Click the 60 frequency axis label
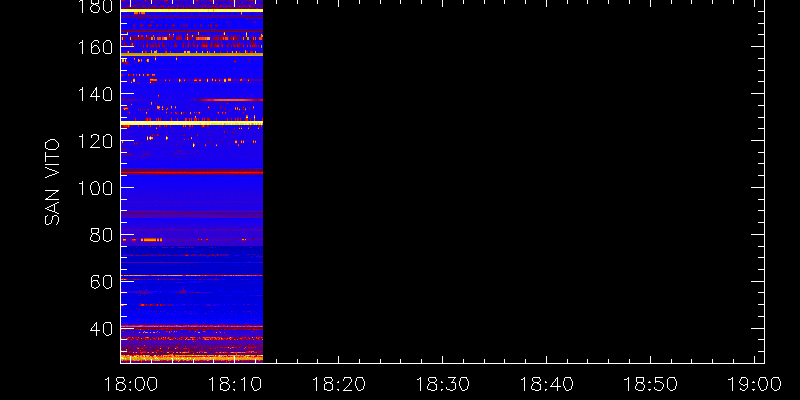The image size is (800, 400). (101, 281)
